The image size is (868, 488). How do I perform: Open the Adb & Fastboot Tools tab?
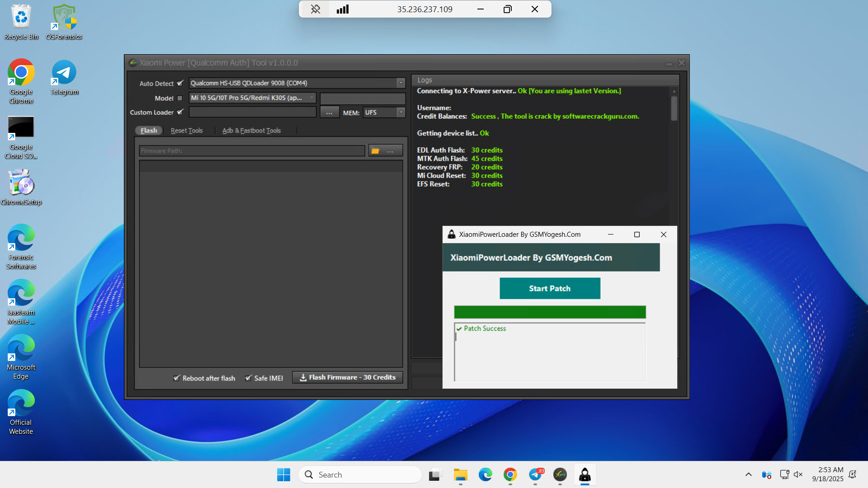click(x=251, y=131)
